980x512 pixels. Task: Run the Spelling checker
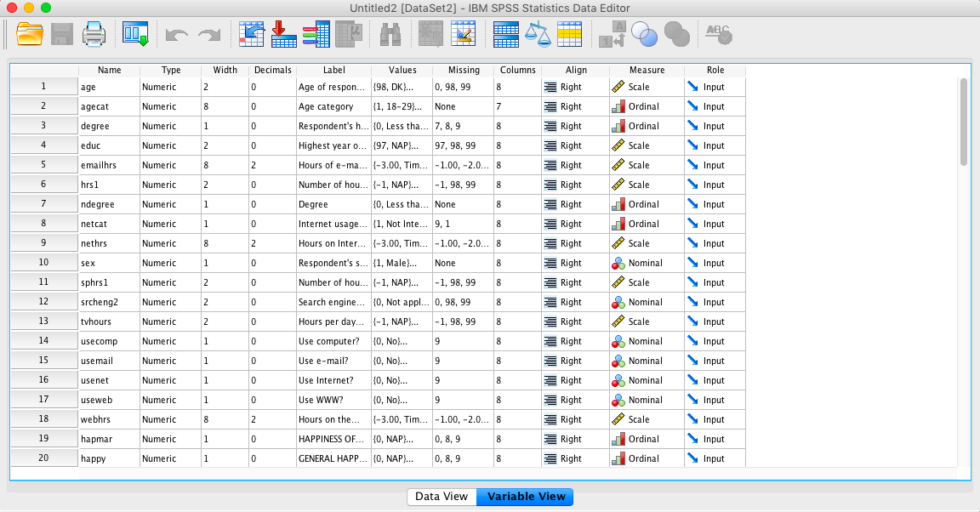719,34
